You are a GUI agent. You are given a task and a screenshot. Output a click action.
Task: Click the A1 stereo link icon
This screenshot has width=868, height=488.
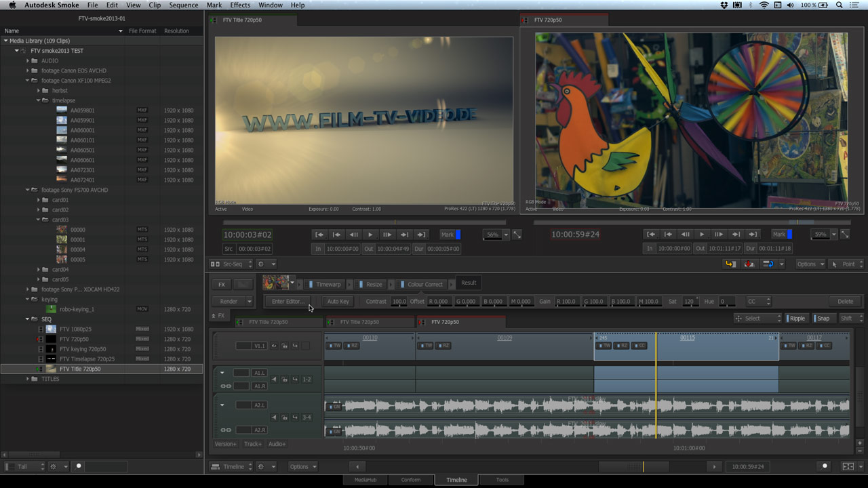[x=226, y=386]
